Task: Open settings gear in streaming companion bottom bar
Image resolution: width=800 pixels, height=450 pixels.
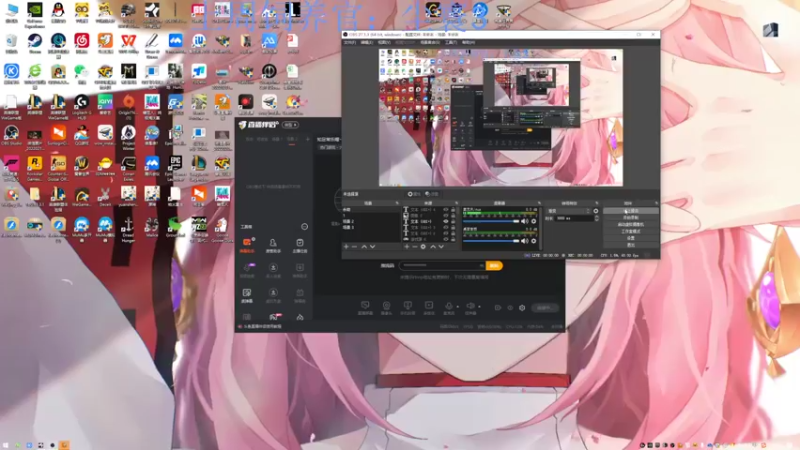Action: 522,308
